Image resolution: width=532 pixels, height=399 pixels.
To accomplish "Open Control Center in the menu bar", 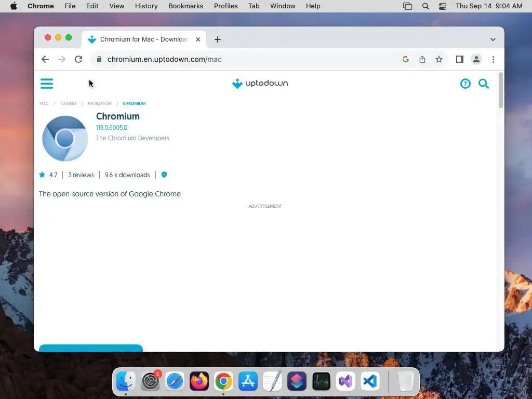I will point(443,6).
